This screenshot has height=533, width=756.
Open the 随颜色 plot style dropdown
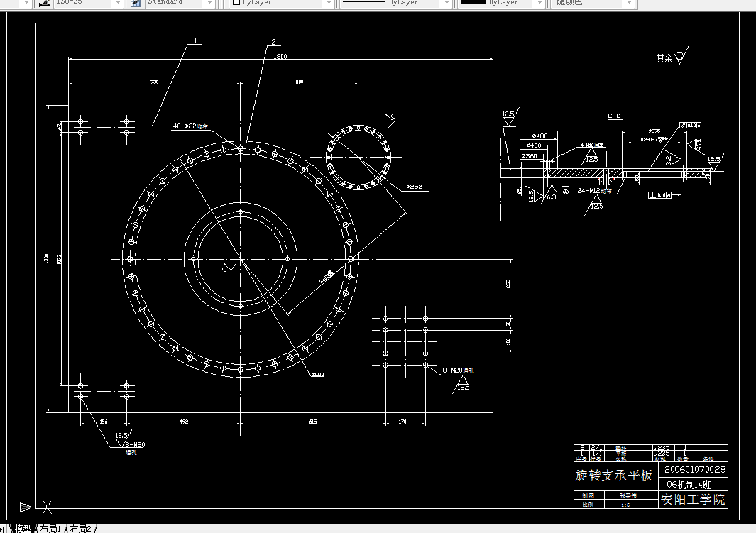click(x=629, y=3)
